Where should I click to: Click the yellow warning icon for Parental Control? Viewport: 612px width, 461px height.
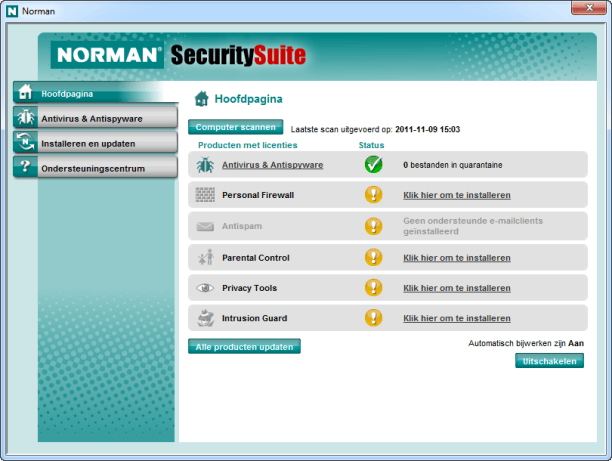coord(374,257)
